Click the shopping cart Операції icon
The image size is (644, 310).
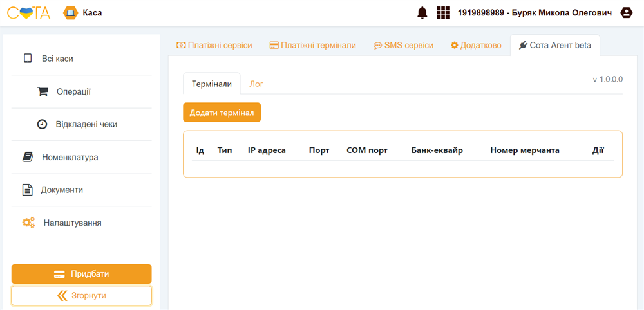pos(43,91)
